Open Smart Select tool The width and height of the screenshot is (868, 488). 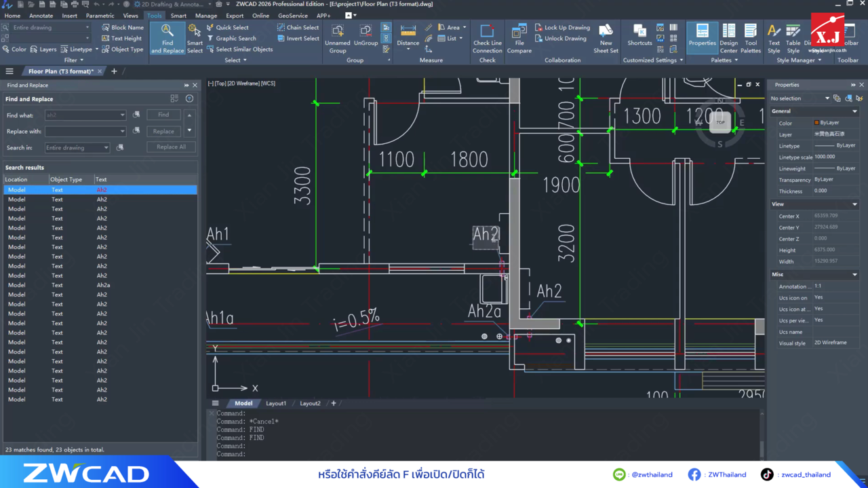(195, 39)
